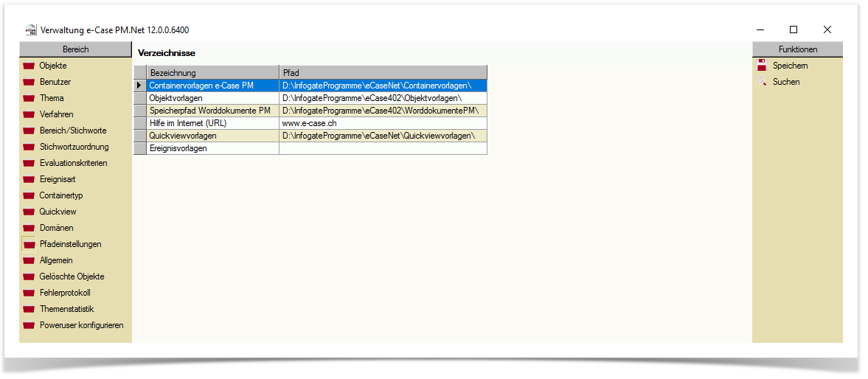
Task: Click the red icon beside Allgemein
Action: [x=29, y=260]
